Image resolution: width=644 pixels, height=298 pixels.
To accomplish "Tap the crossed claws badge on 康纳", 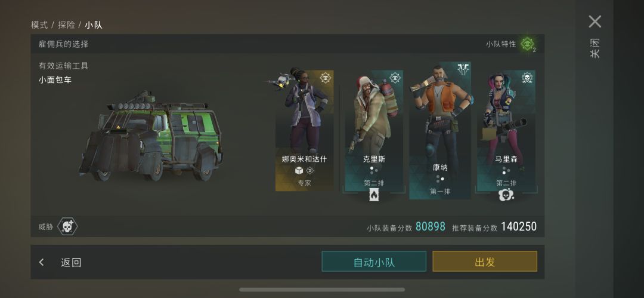I will (463, 69).
